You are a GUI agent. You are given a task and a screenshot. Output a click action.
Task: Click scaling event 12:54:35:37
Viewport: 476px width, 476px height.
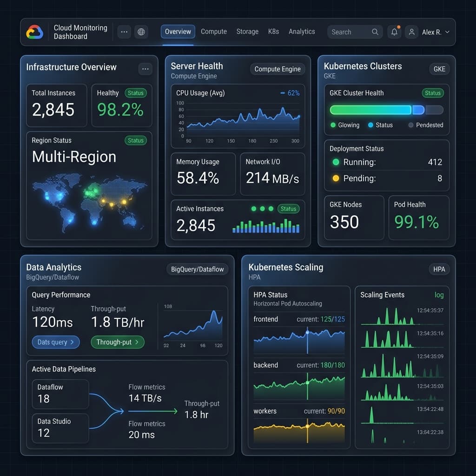pos(430,310)
